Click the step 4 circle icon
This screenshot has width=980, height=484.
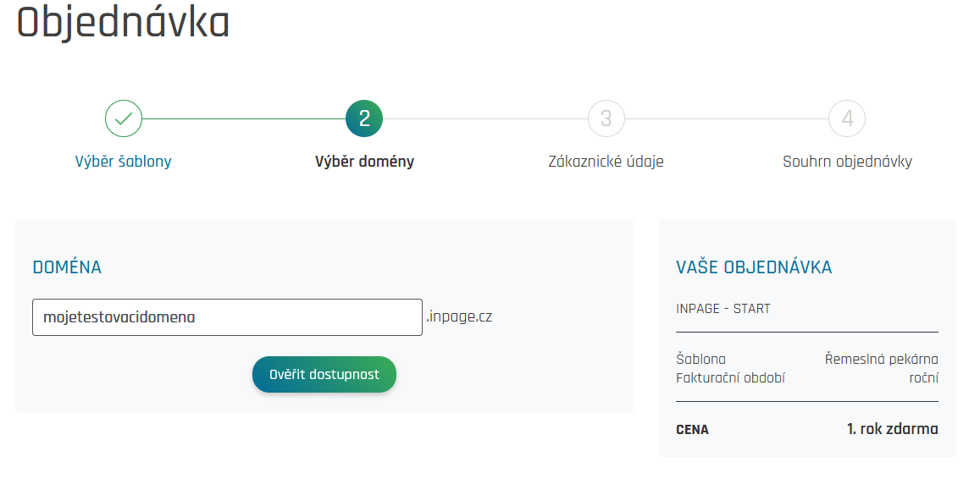point(847,118)
